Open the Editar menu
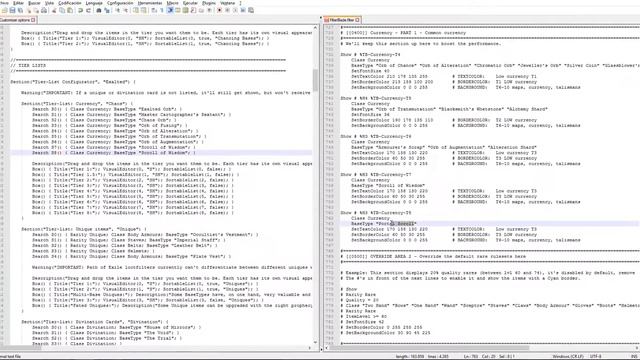 tap(18, 3)
